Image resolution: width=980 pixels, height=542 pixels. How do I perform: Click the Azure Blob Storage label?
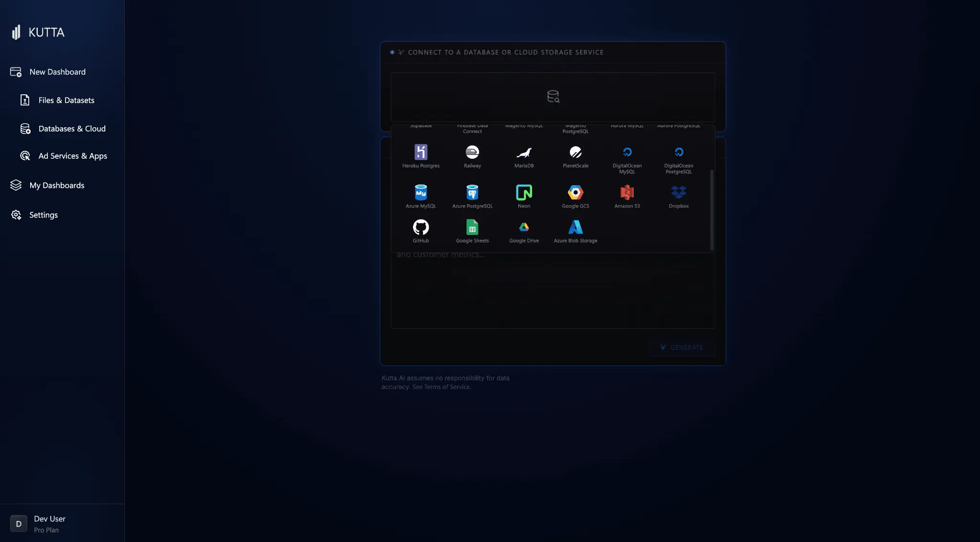(x=576, y=241)
